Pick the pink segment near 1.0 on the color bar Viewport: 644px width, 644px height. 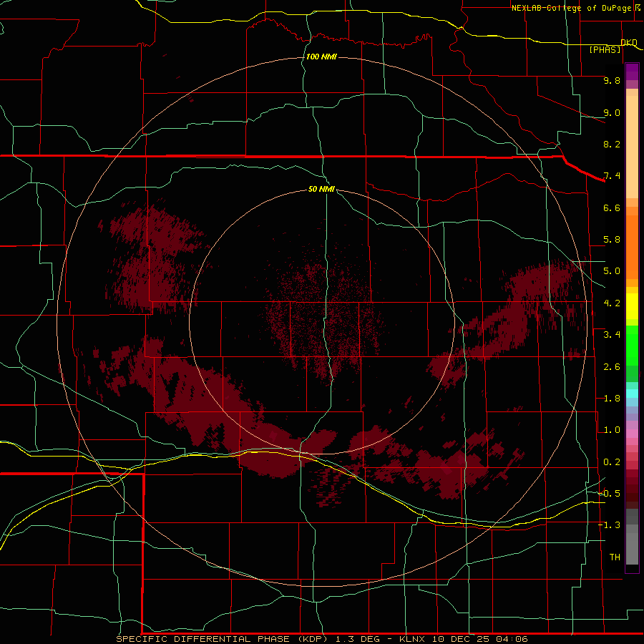pos(632,434)
